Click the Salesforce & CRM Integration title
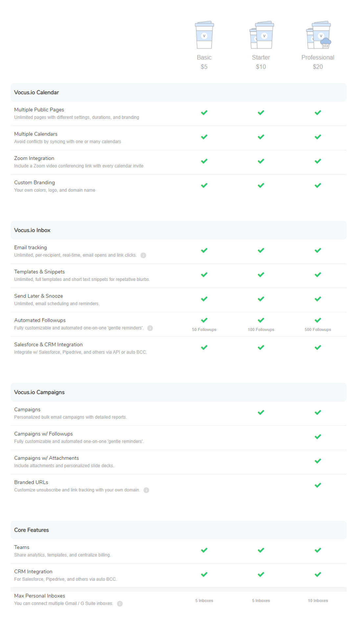The width and height of the screenshot is (364, 617). pyautogui.click(x=48, y=345)
